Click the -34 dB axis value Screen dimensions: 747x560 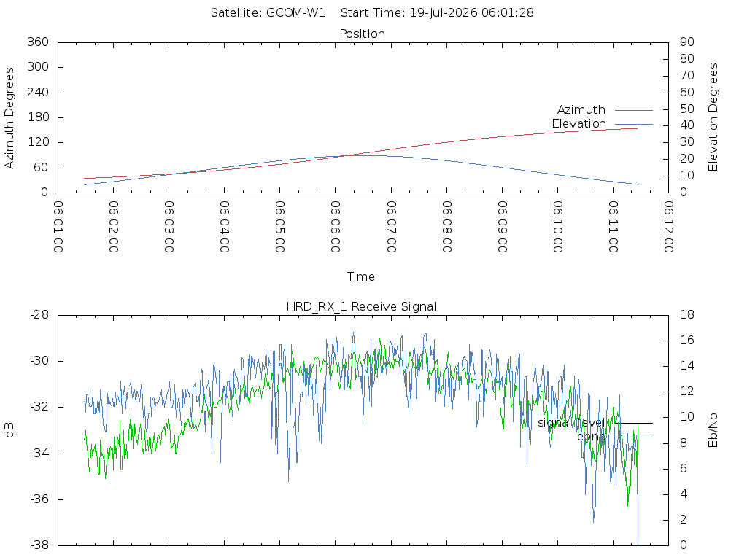(x=39, y=454)
